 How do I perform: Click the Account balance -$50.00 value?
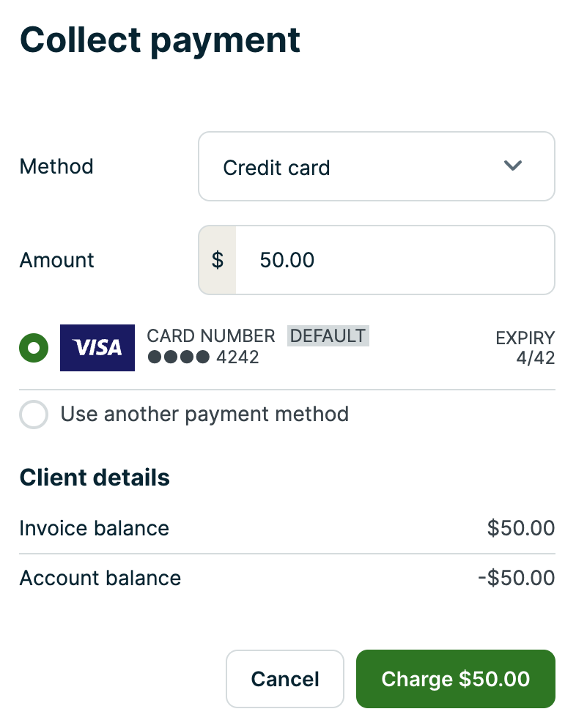click(x=516, y=578)
